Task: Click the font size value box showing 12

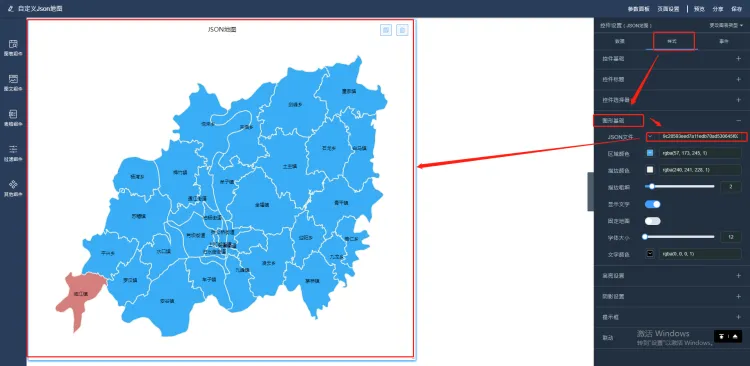Action: pos(731,236)
